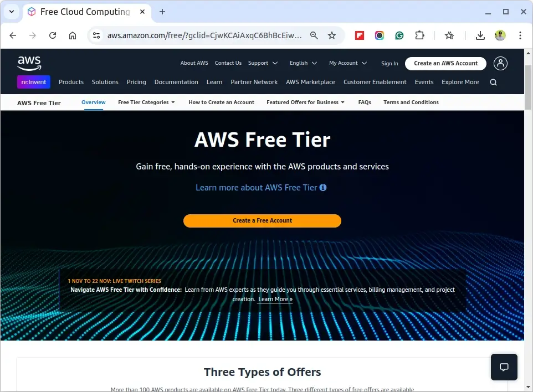Click the Flipboard extension icon
The height and width of the screenshot is (392, 533).
pos(359,35)
